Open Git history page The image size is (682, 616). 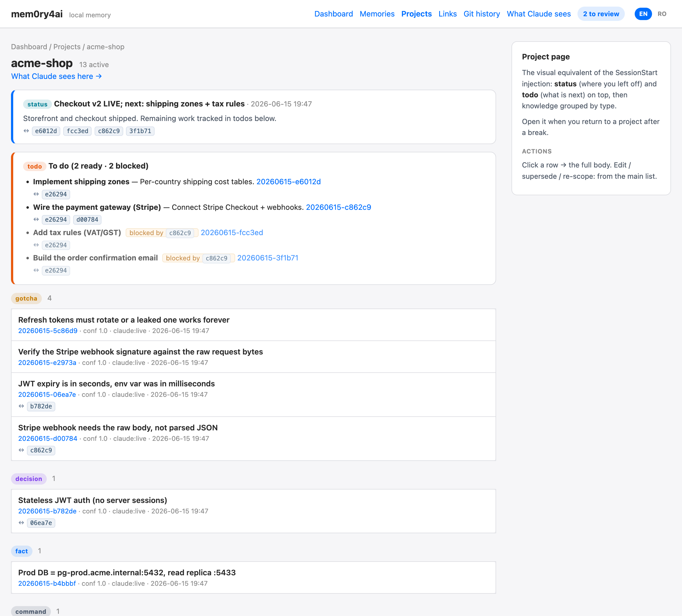(482, 14)
